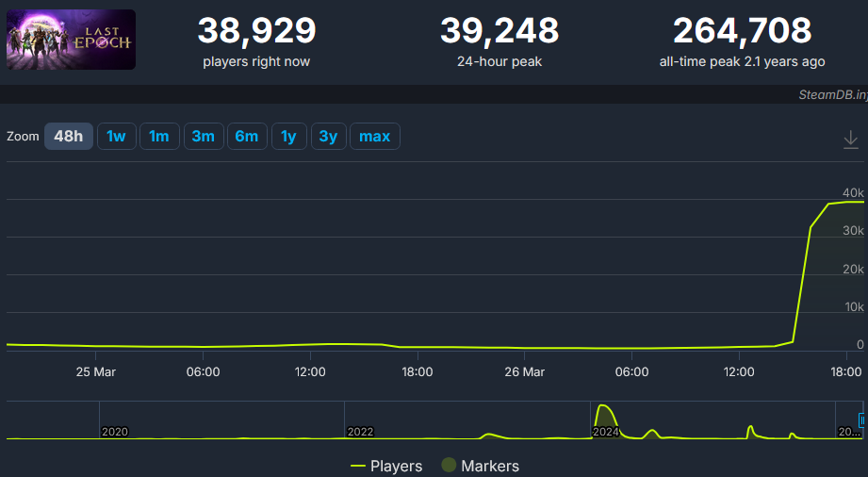Toggle the Markers legend series

(480, 466)
